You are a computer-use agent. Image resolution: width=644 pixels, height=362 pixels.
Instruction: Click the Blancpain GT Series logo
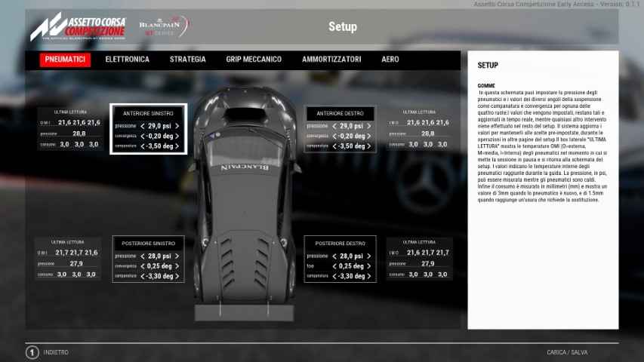pos(162,26)
